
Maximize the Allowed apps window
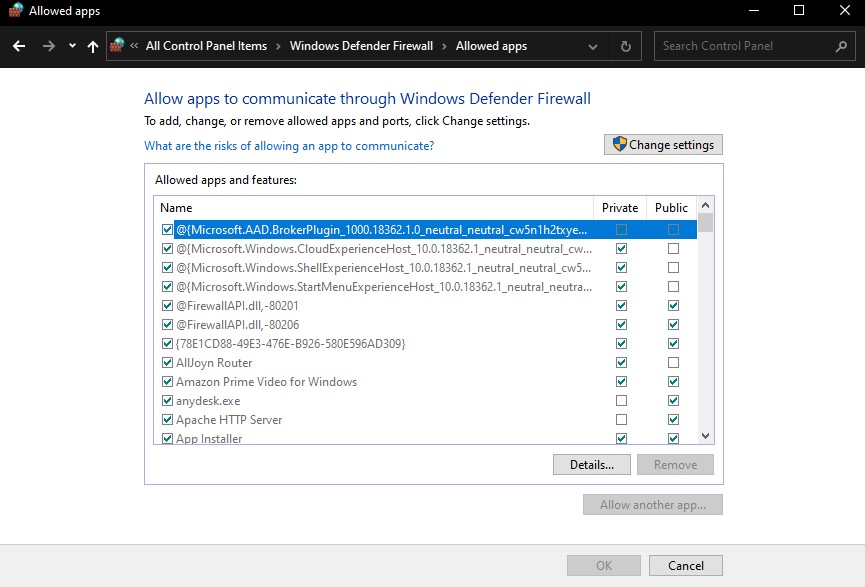coord(799,10)
